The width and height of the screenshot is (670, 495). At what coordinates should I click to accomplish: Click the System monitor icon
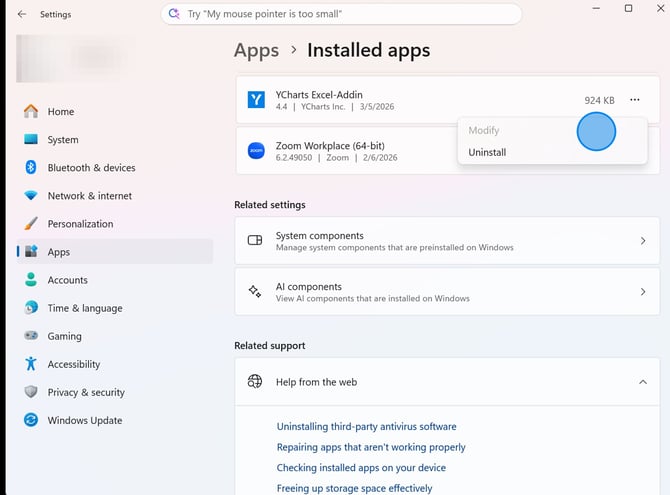pos(31,139)
